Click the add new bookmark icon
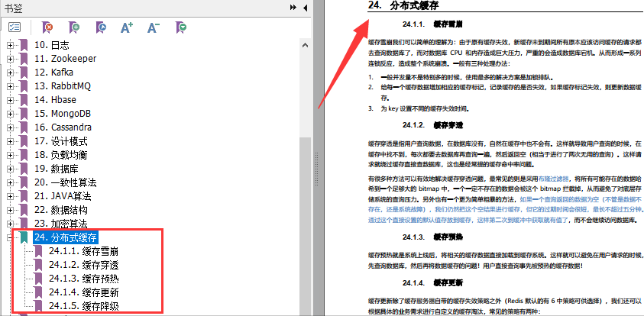644x316 pixels. click(74, 27)
